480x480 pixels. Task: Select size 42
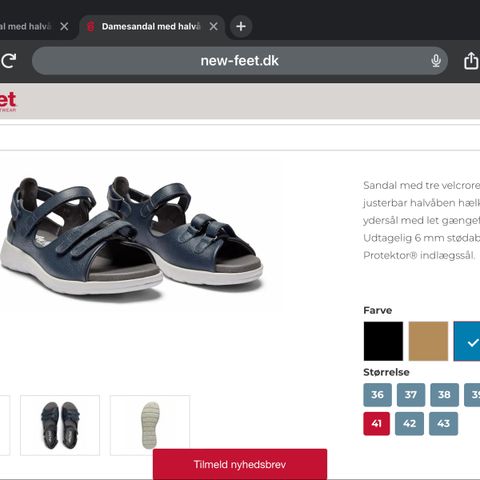click(409, 424)
